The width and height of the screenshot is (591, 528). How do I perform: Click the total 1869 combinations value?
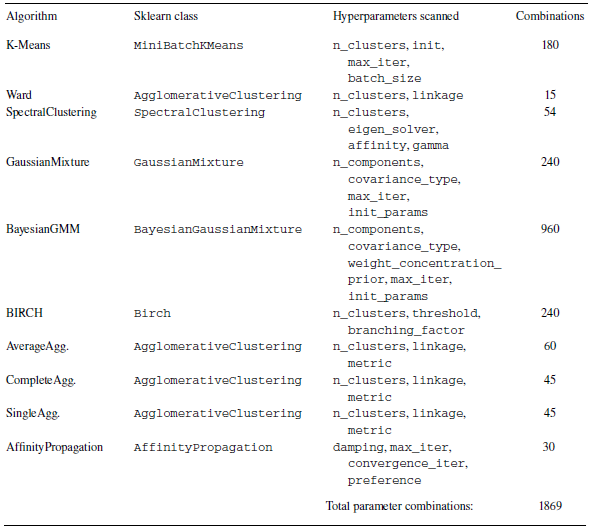(550, 506)
